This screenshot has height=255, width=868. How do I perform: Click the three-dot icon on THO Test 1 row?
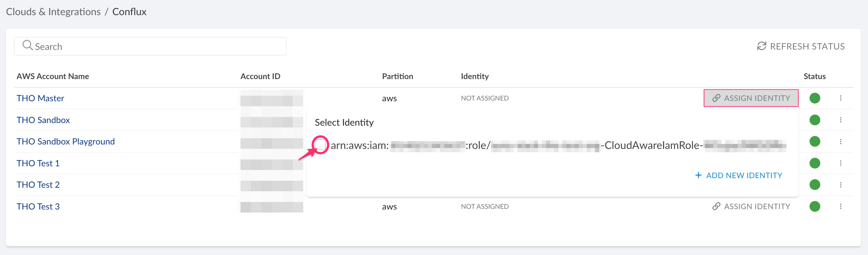click(x=841, y=163)
